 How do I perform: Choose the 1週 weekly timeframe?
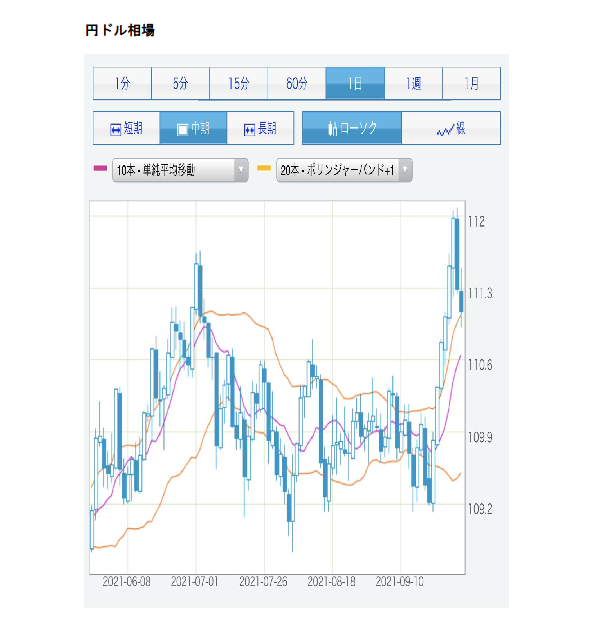(x=414, y=84)
